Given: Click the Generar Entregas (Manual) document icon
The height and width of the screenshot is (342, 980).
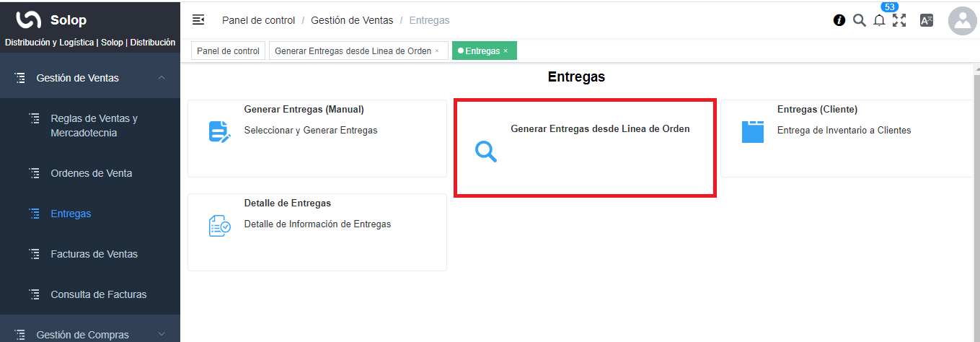Looking at the screenshot, I should point(219,132).
